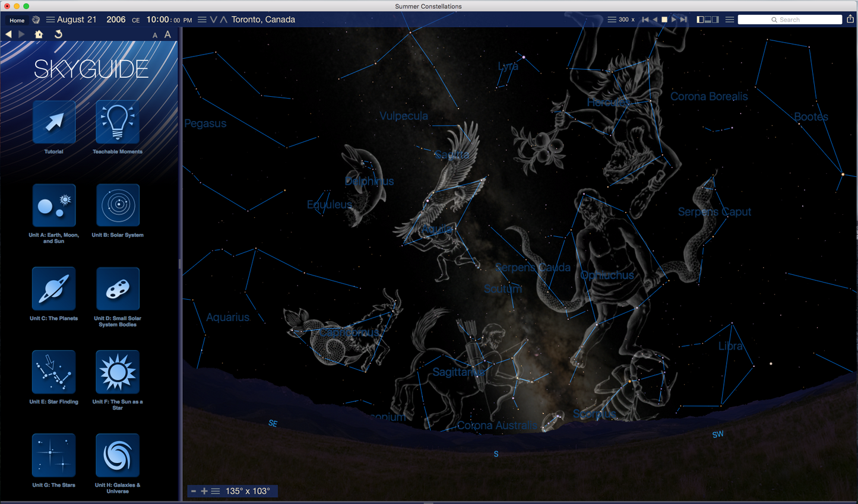The image size is (858, 504).
Task: Click the zoom in plus button
Action: (204, 491)
